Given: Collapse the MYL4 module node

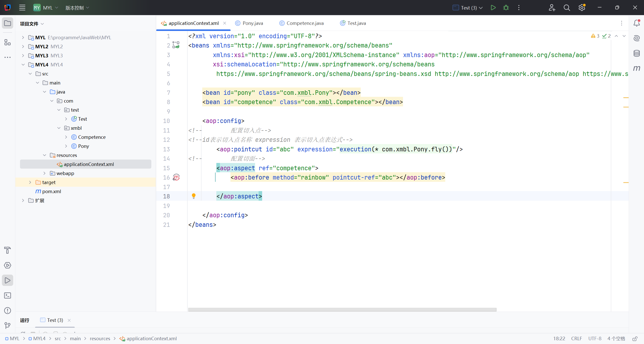Looking at the screenshot, I should tap(23, 65).
